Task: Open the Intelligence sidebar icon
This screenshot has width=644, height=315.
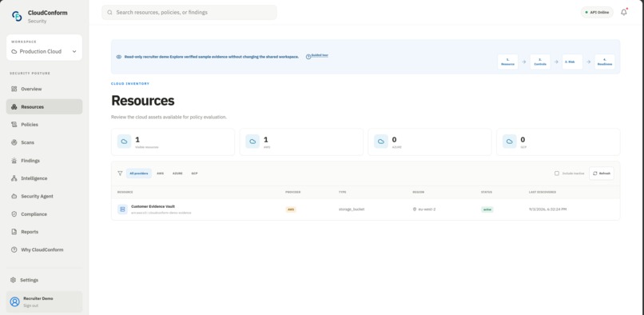Action: point(14,178)
